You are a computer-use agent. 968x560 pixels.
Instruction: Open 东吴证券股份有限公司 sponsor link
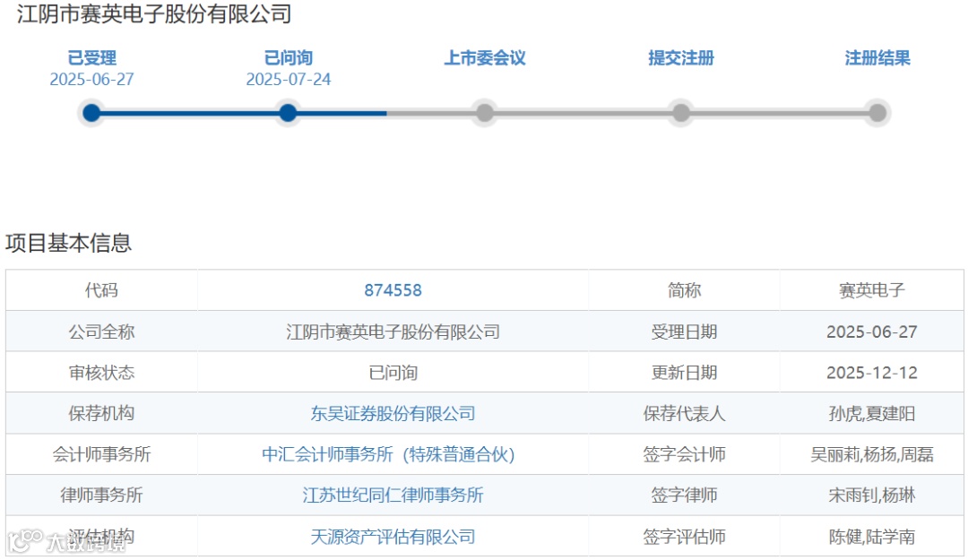(x=393, y=414)
